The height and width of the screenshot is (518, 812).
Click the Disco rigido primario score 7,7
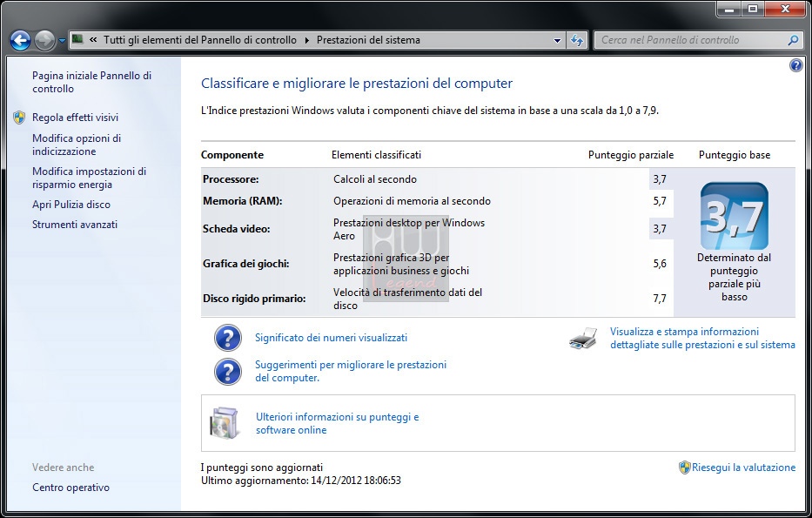pos(660,299)
